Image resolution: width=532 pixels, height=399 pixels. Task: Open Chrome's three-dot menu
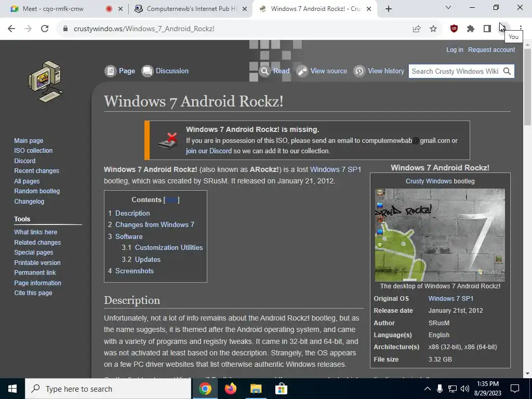521,29
